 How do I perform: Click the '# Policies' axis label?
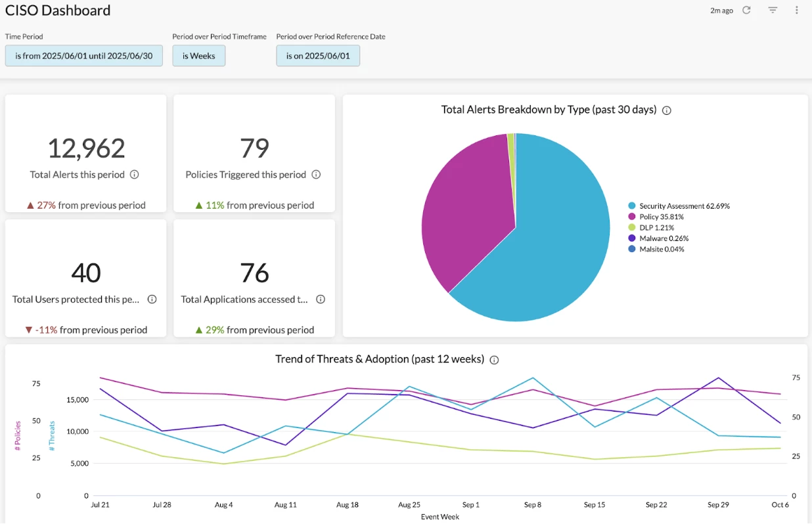18,435
